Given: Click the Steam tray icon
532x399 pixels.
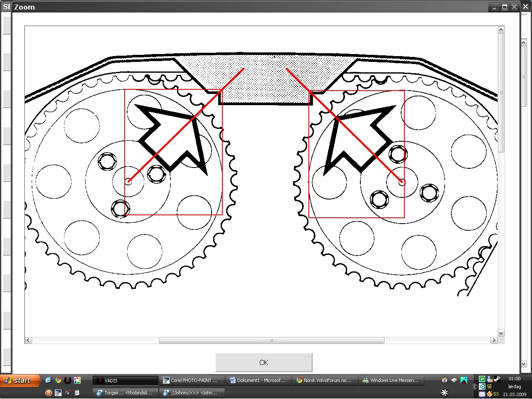Looking at the screenshot, I should tap(497, 379).
